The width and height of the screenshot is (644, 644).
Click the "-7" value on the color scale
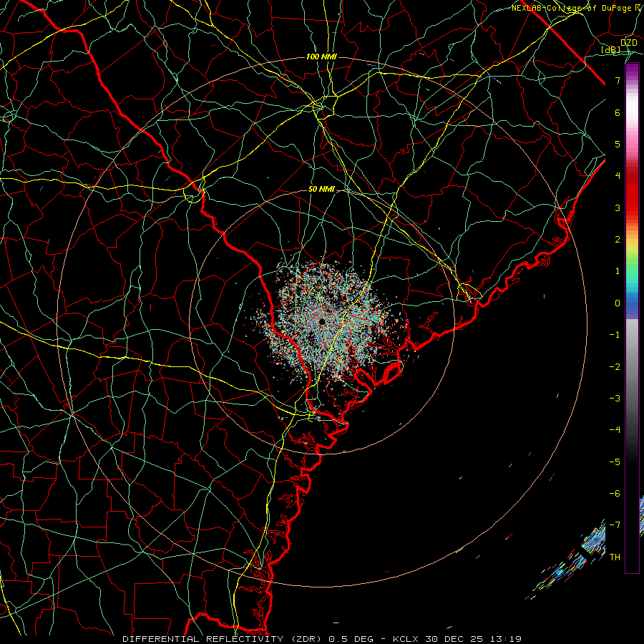615,525
